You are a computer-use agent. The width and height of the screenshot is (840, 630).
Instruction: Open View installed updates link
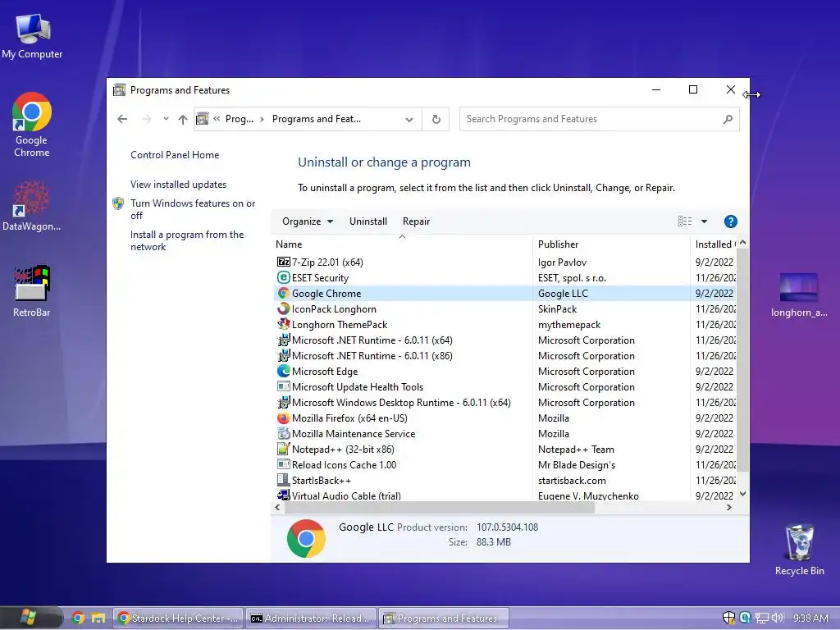178,185
